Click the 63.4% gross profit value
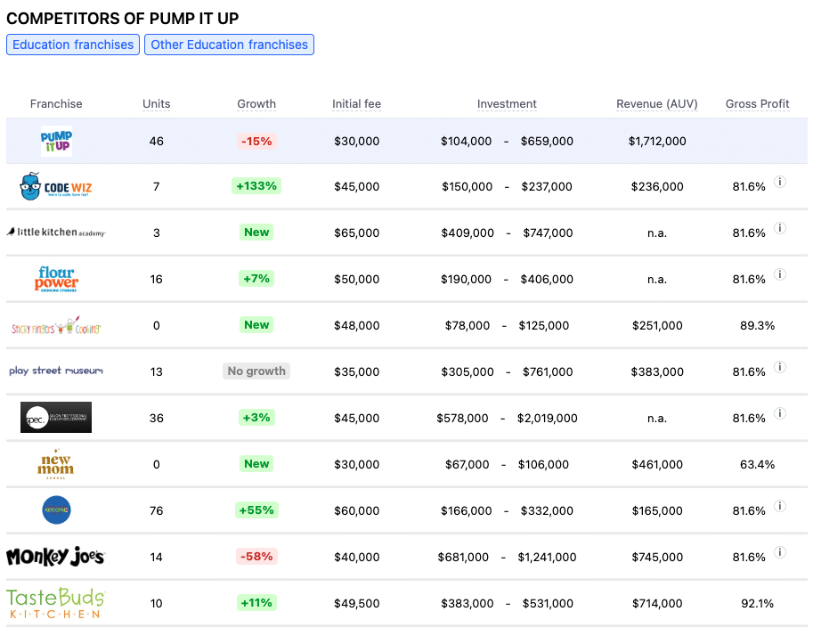The height and width of the screenshot is (644, 813). (758, 465)
